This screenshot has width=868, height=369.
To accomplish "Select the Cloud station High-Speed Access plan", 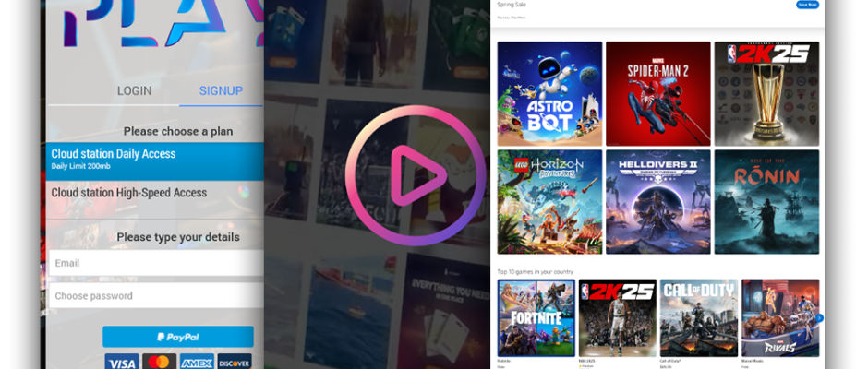I will [155, 199].
